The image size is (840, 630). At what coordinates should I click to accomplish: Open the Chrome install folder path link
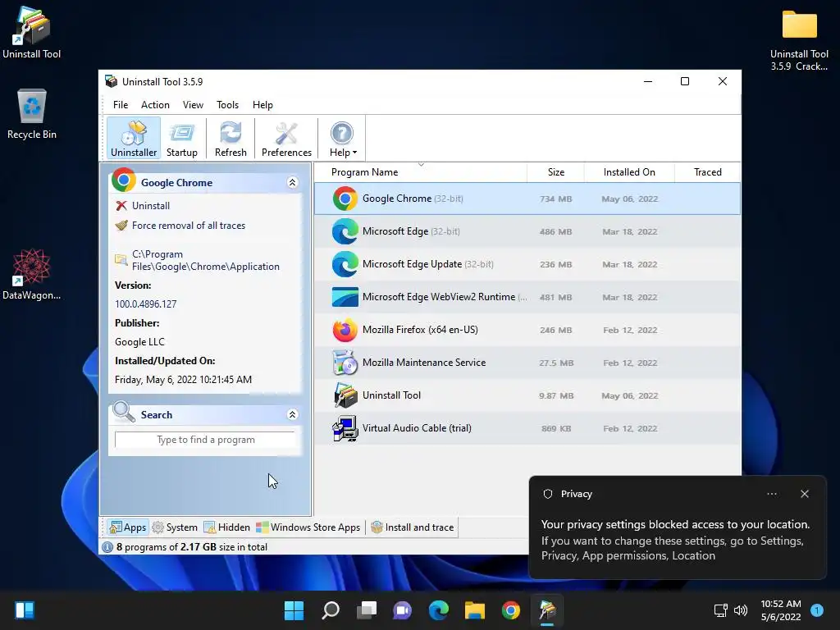pos(206,260)
